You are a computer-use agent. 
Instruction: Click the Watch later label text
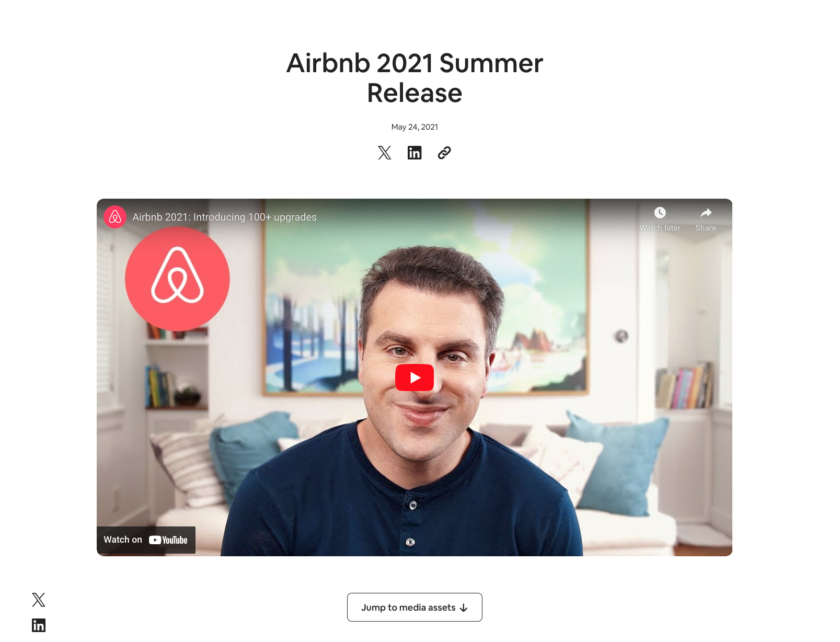[660, 228]
